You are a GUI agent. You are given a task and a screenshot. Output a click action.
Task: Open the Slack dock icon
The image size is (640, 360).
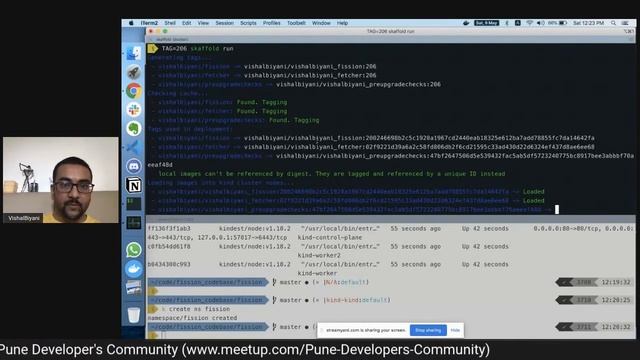(133, 109)
